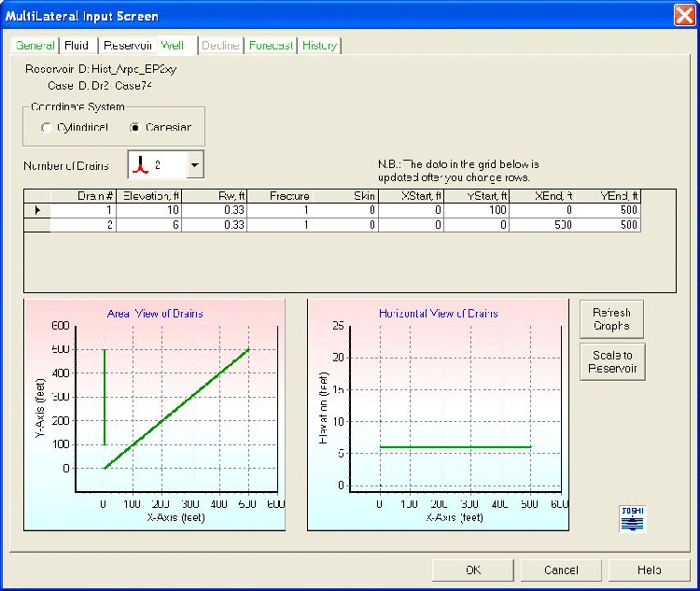The width and height of the screenshot is (700, 591).
Task: Click the TOSHI logo icon
Action: 633,519
